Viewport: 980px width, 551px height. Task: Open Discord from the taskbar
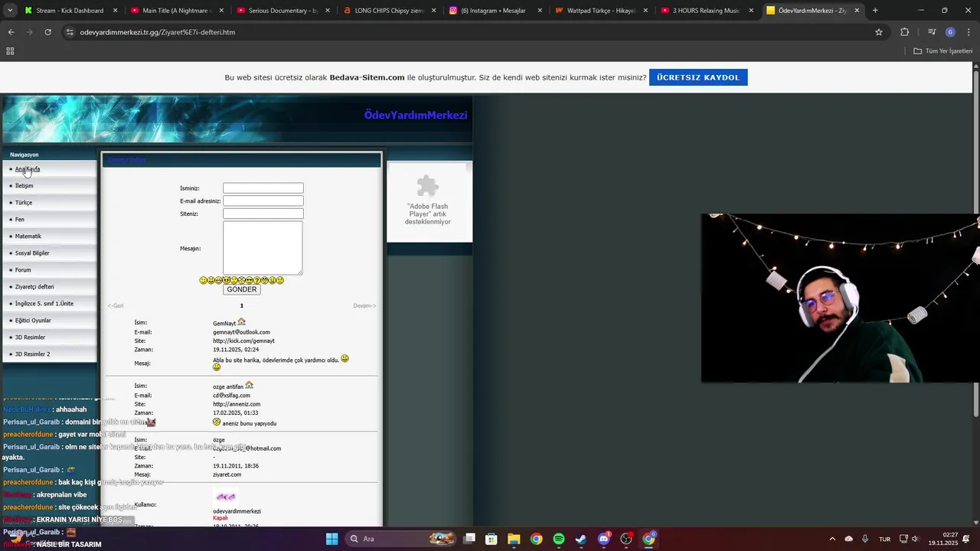click(604, 539)
